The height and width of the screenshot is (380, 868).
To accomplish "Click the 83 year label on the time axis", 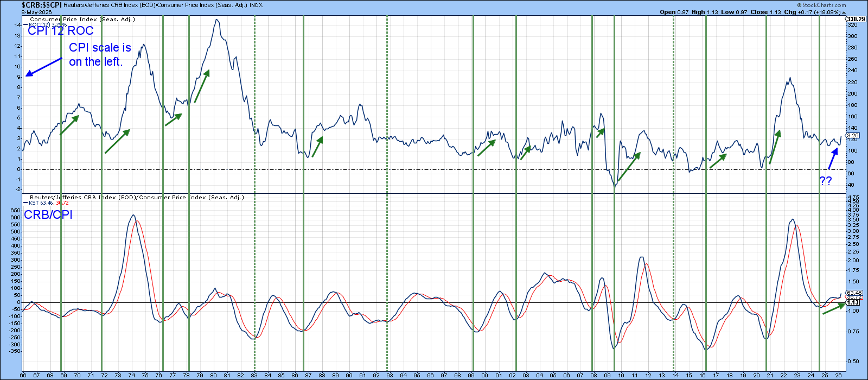I will (254, 376).
